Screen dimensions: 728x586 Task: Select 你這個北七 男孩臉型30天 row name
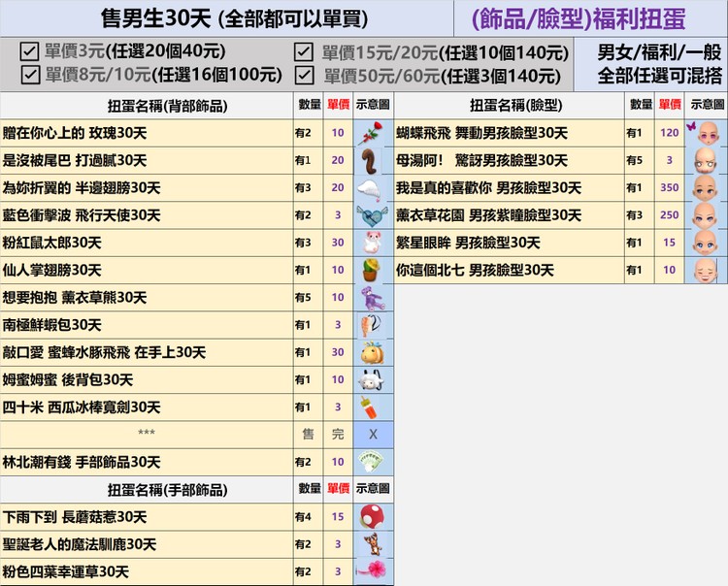475,270
